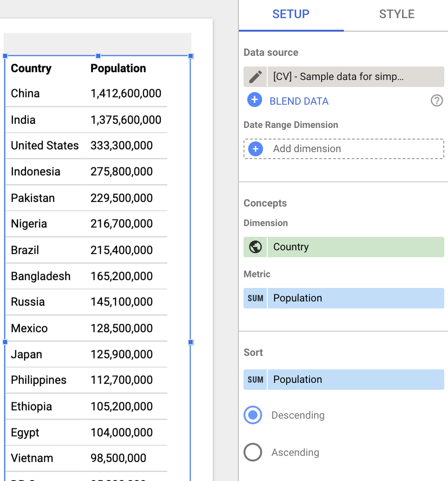Select the Population column header in the table
Viewport: 448px width, 481px height.
pos(118,68)
